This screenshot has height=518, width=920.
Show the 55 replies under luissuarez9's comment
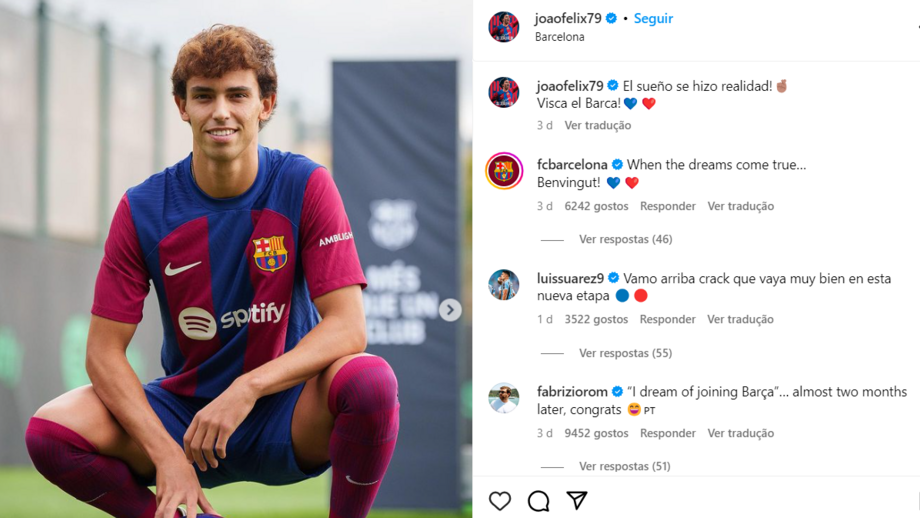[x=625, y=353]
